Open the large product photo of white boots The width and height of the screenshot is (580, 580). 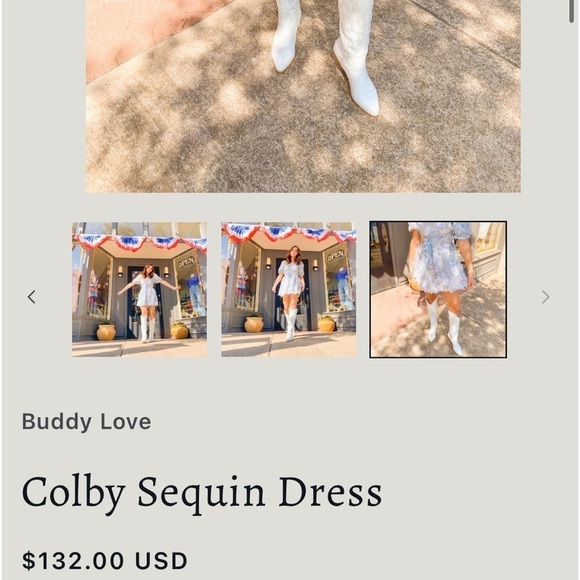click(303, 96)
